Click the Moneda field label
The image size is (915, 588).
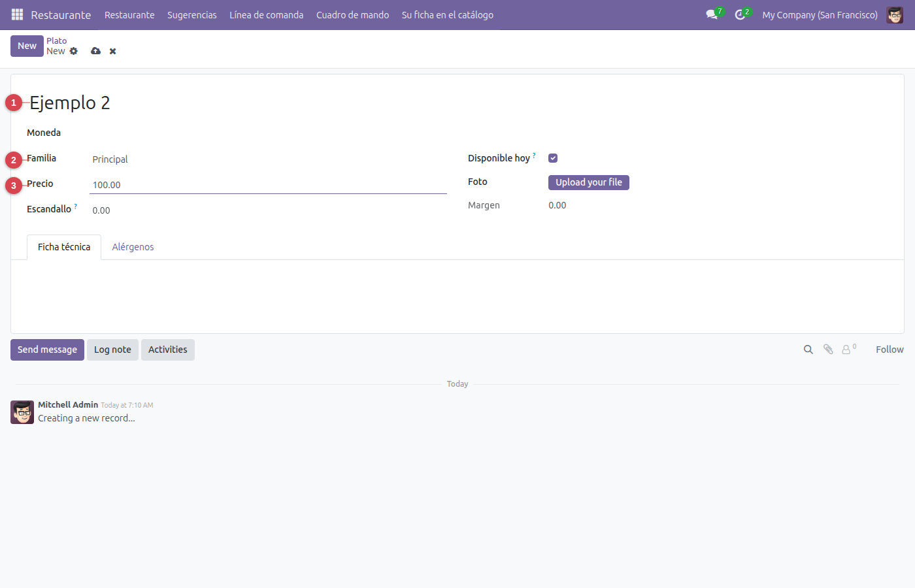[x=44, y=133]
